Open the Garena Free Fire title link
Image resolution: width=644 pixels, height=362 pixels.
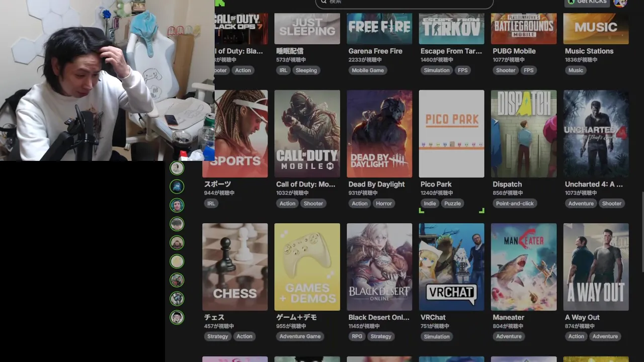(375, 51)
